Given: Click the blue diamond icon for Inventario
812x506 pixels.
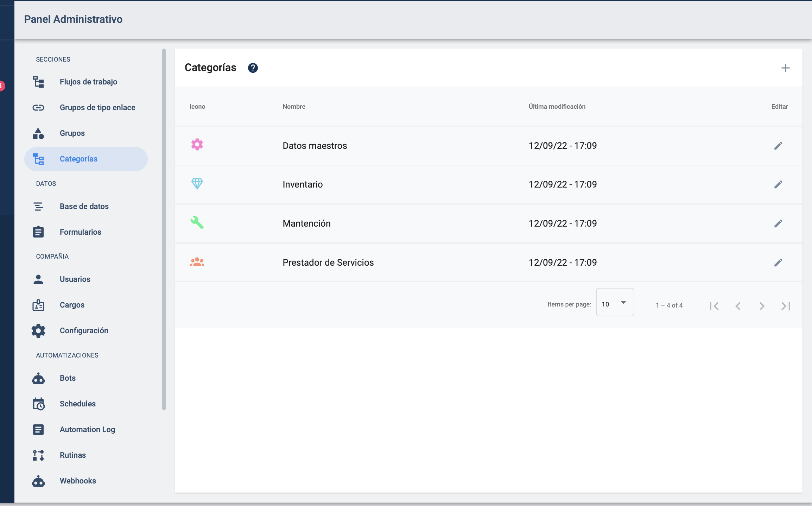Looking at the screenshot, I should point(197,183).
